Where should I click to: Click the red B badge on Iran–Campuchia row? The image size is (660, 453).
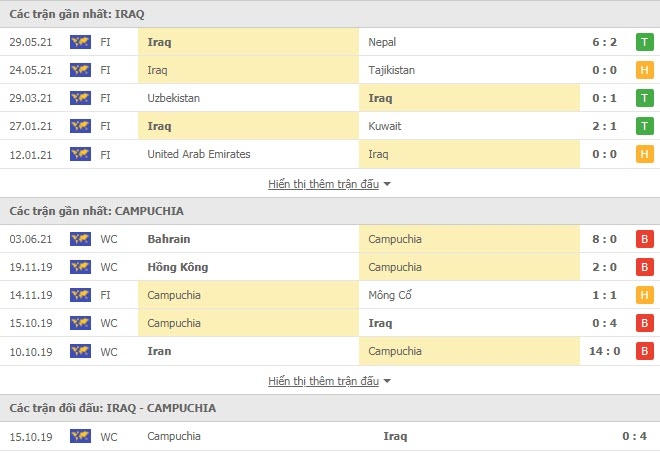[x=644, y=351]
